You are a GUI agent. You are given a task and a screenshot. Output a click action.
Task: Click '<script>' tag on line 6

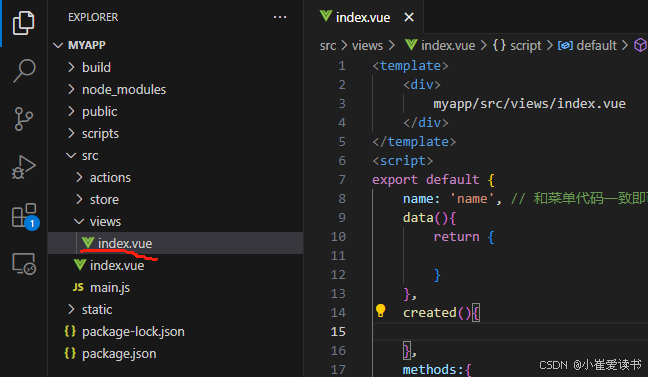pyautogui.click(x=403, y=161)
